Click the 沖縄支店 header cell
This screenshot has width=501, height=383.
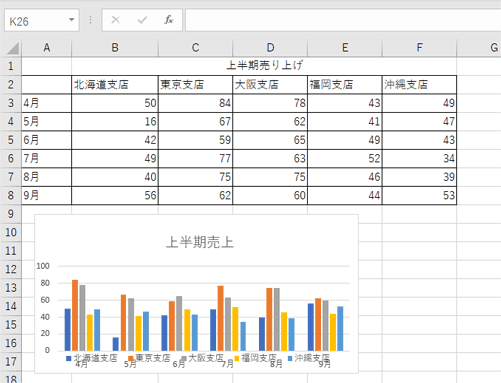click(419, 85)
